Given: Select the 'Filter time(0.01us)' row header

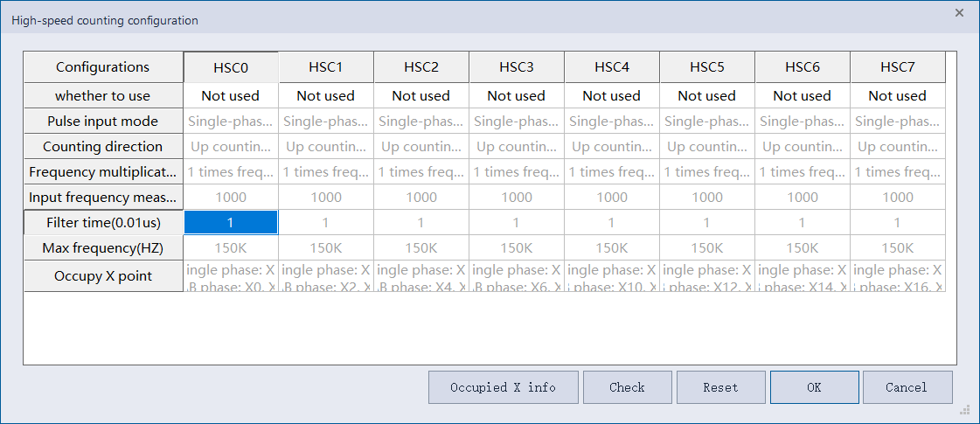Looking at the screenshot, I should [103, 223].
